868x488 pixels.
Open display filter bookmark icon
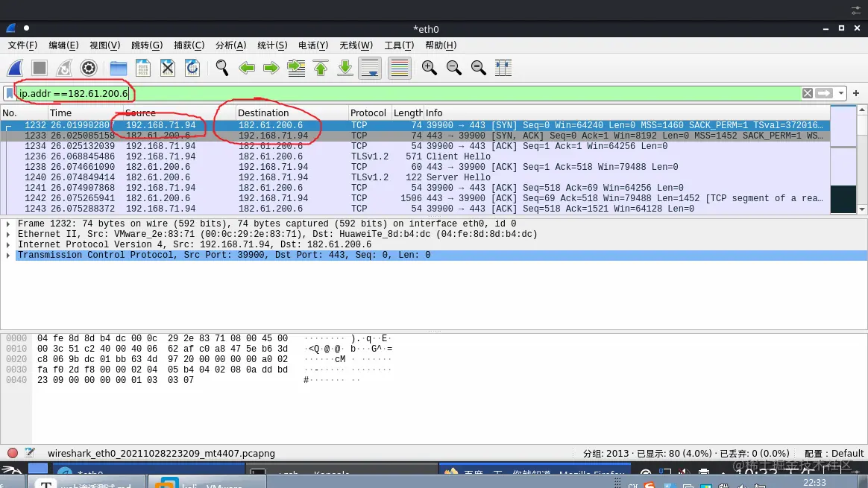tap(10, 94)
